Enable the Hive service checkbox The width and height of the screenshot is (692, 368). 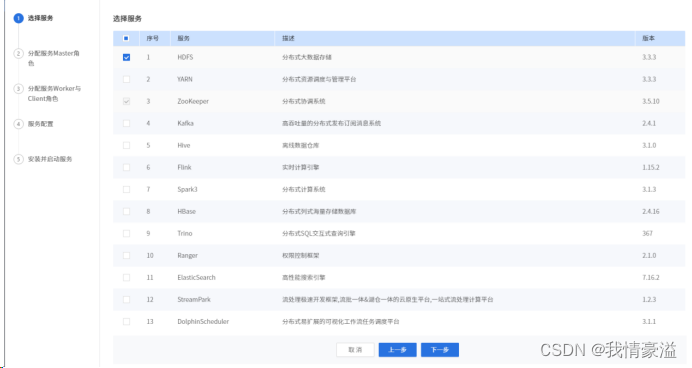click(x=126, y=146)
